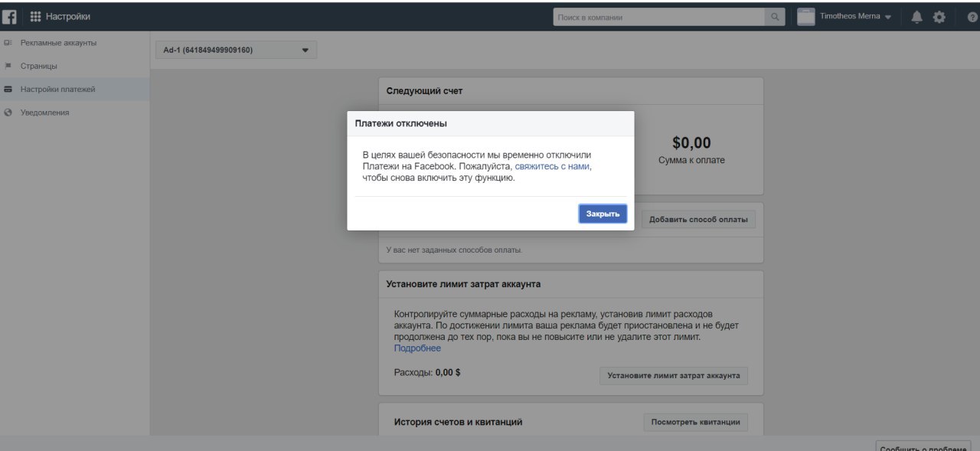Focus the Поиск в компании search field
The width and height of the screenshot is (980, 451).
[x=658, y=17]
